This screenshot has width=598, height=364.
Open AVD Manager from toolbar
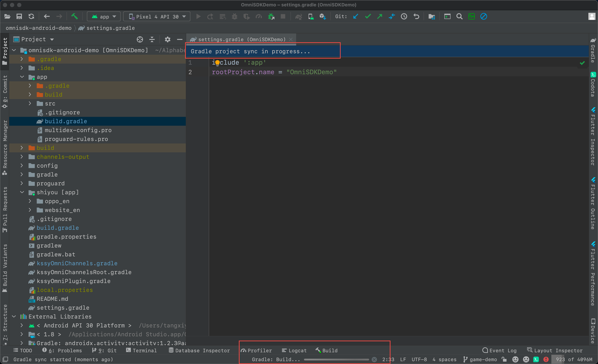(311, 16)
